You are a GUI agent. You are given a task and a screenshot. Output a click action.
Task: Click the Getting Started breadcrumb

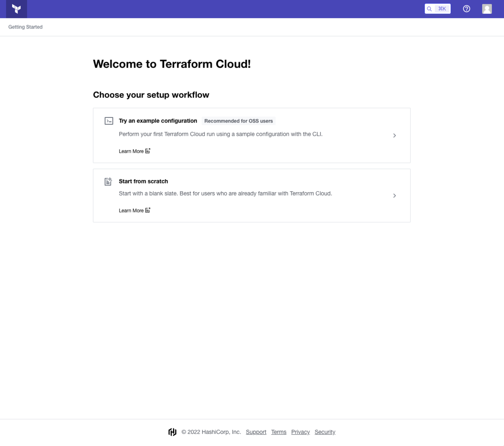point(25,27)
